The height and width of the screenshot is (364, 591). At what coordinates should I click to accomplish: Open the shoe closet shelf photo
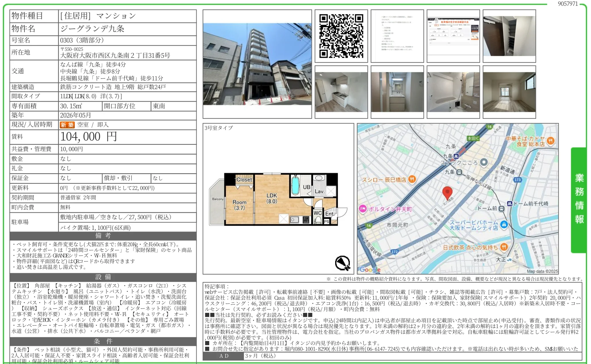tap(509, 36)
